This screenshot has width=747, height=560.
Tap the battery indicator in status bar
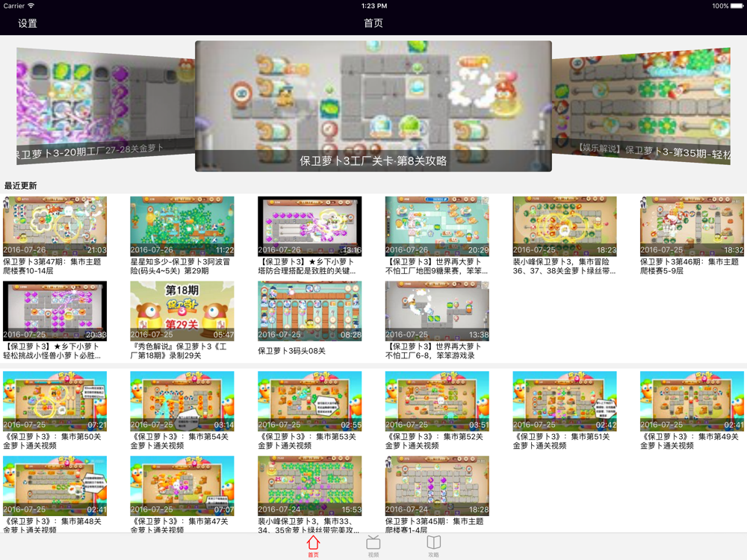tap(736, 6)
